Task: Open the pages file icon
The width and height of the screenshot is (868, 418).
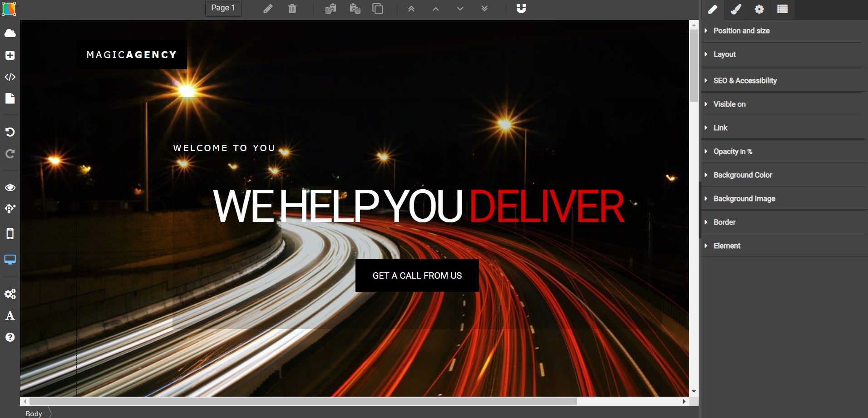Action: click(x=10, y=98)
